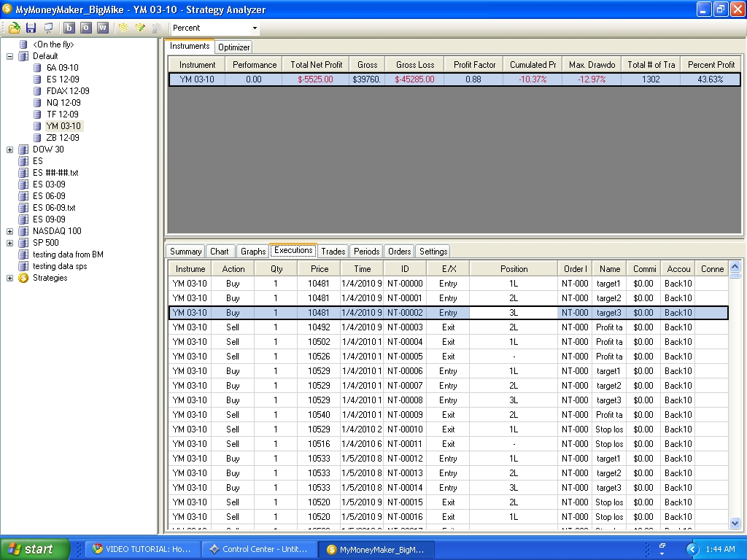The height and width of the screenshot is (560, 747).
Task: Expand the NASDAQ 100 list
Action: pos(9,231)
